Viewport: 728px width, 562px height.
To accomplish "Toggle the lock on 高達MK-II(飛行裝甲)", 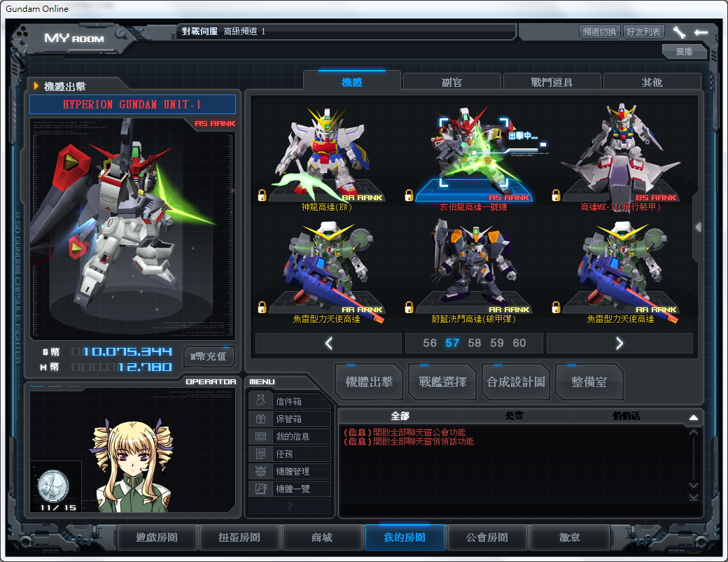I will pyautogui.click(x=556, y=195).
